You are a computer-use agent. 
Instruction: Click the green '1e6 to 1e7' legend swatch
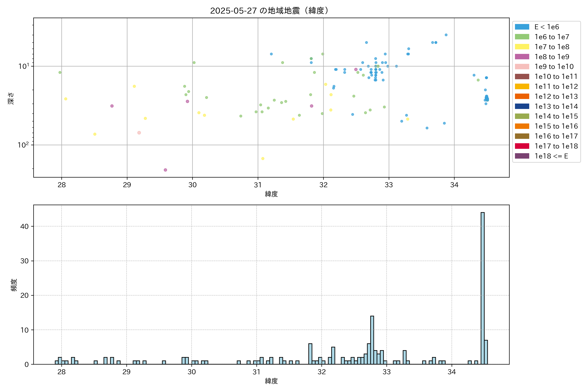[522, 37]
